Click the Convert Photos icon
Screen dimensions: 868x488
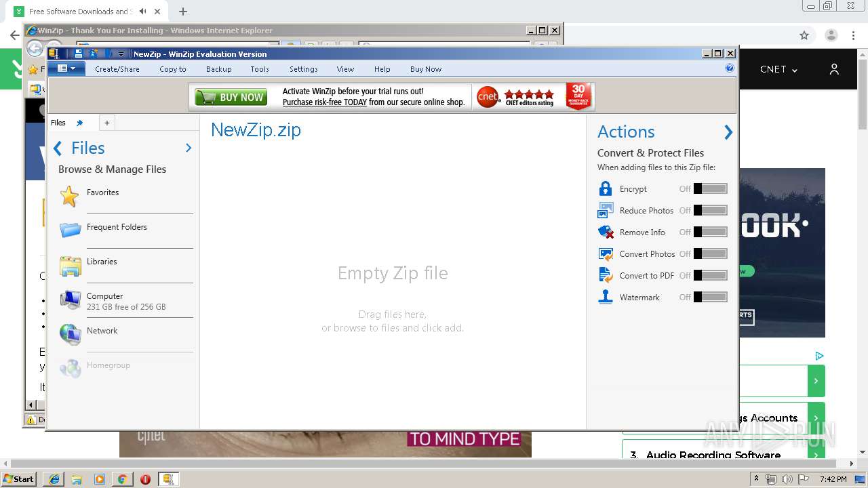(x=606, y=253)
